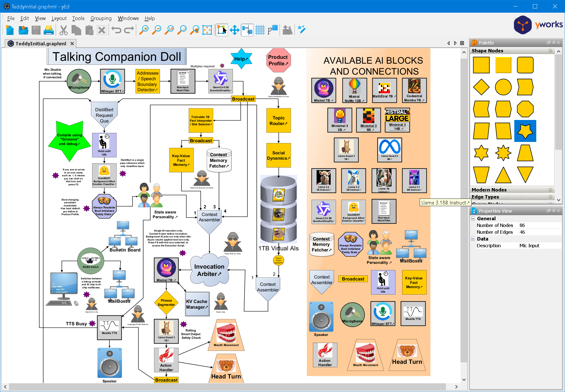565x392 pixels.
Task: Open the Edit menu
Action: click(x=25, y=18)
